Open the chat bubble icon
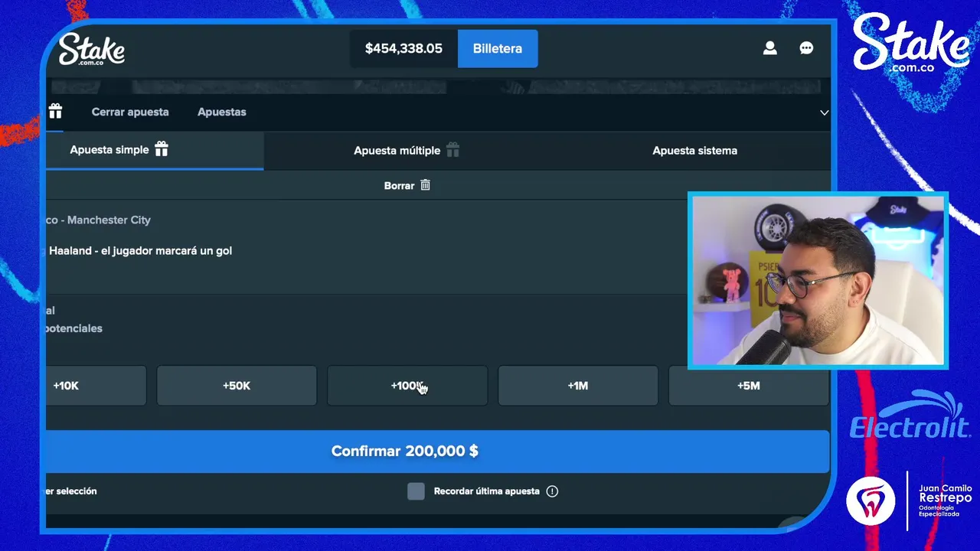The image size is (980, 551). click(806, 48)
